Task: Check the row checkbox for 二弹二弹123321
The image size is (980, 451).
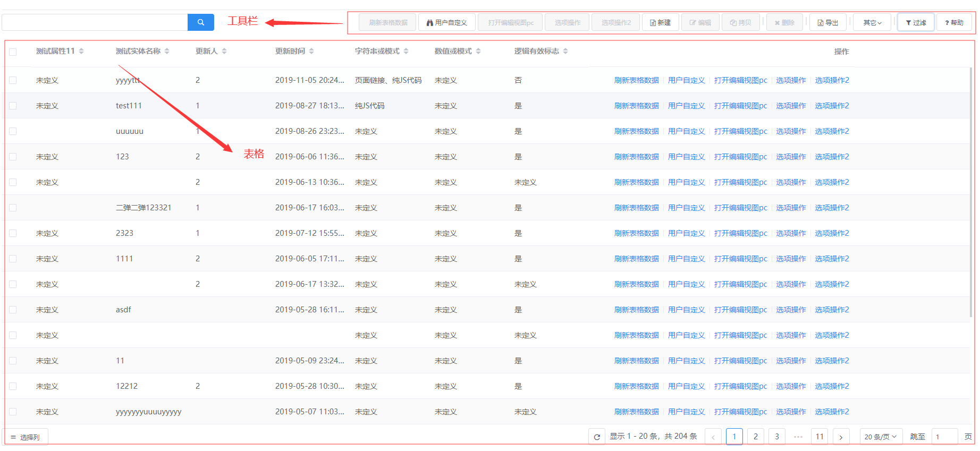Action: [x=13, y=208]
